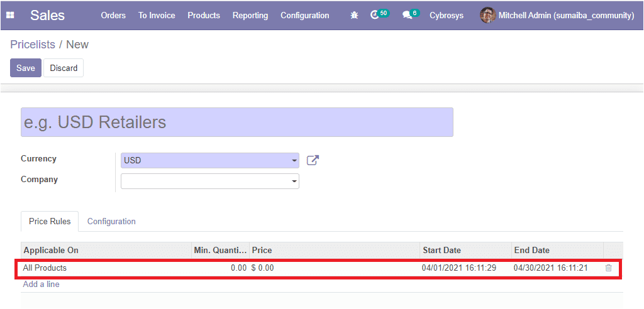Open the Cybrosys company switcher
Screen dimensions: 644x309
(x=447, y=16)
